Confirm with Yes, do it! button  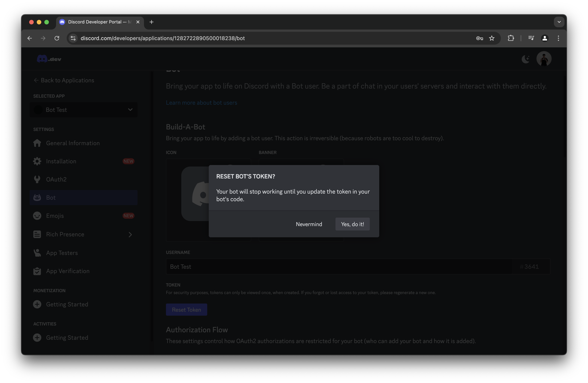point(352,224)
